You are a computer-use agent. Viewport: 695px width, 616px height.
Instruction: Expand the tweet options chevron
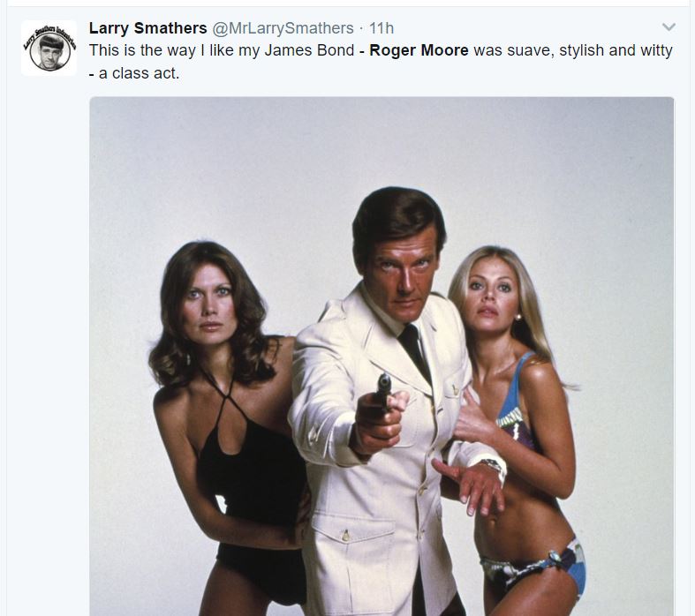tap(669, 27)
